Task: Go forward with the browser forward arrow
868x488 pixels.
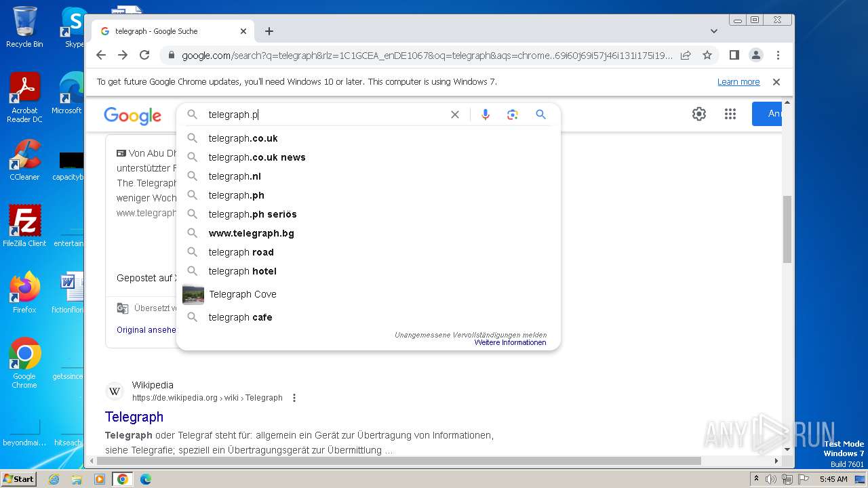Action: [x=123, y=55]
